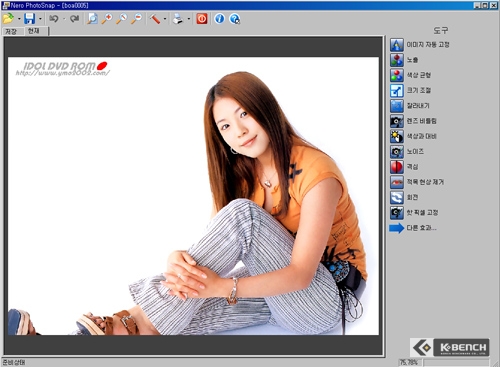
Task: Switch to the 저장 tab
Action: [x=11, y=32]
